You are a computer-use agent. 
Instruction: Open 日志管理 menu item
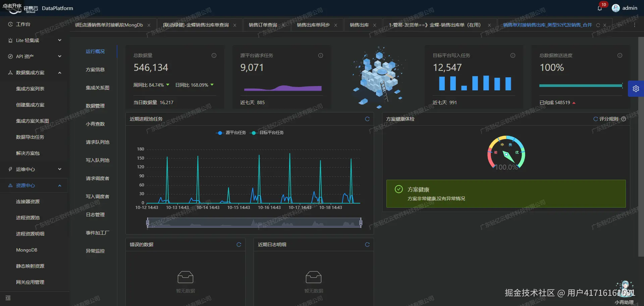pyautogui.click(x=95, y=215)
